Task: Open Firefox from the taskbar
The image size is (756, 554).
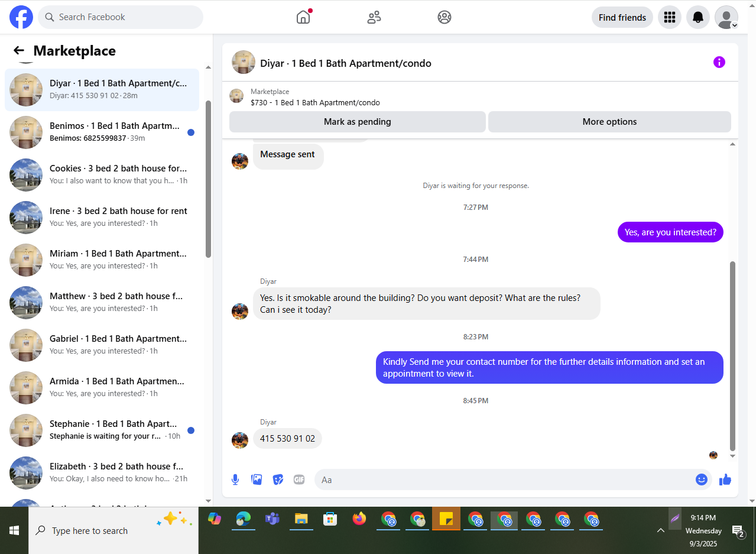Action: pyautogui.click(x=359, y=519)
